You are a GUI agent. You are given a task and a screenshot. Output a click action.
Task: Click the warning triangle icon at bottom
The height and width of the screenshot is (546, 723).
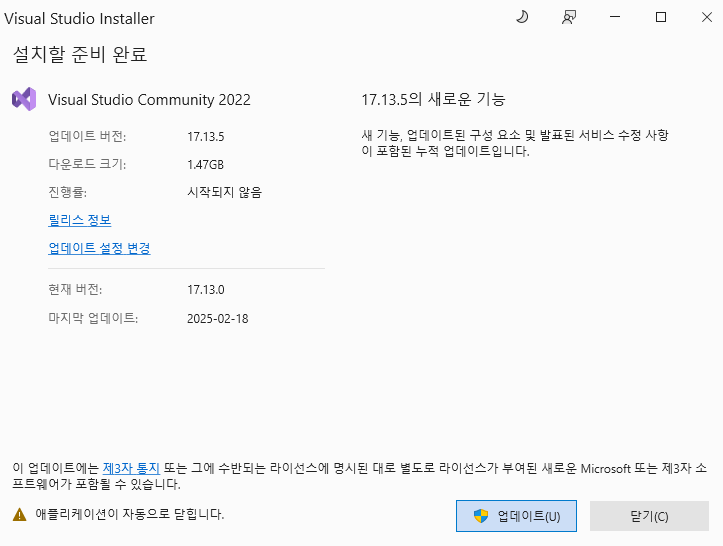coord(19,514)
